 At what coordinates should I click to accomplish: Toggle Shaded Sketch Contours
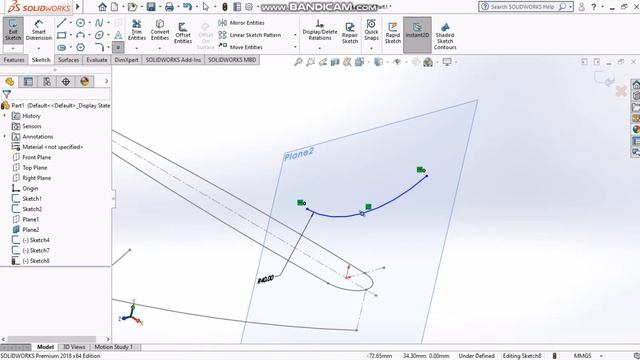tap(445, 36)
